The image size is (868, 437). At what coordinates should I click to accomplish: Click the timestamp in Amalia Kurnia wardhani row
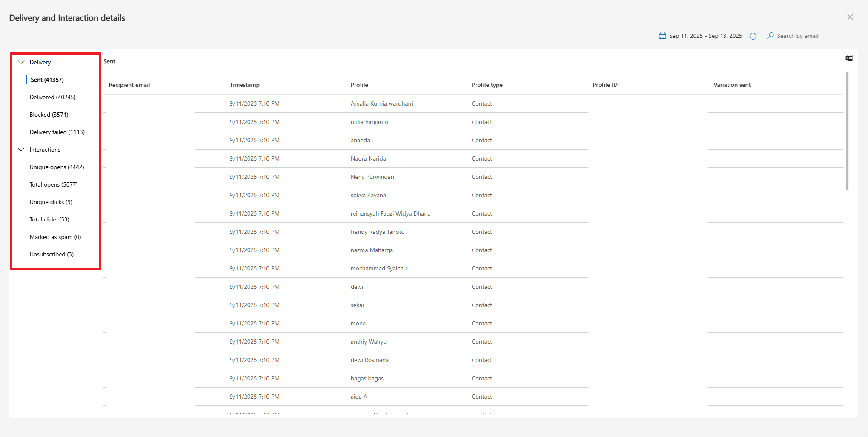[255, 103]
